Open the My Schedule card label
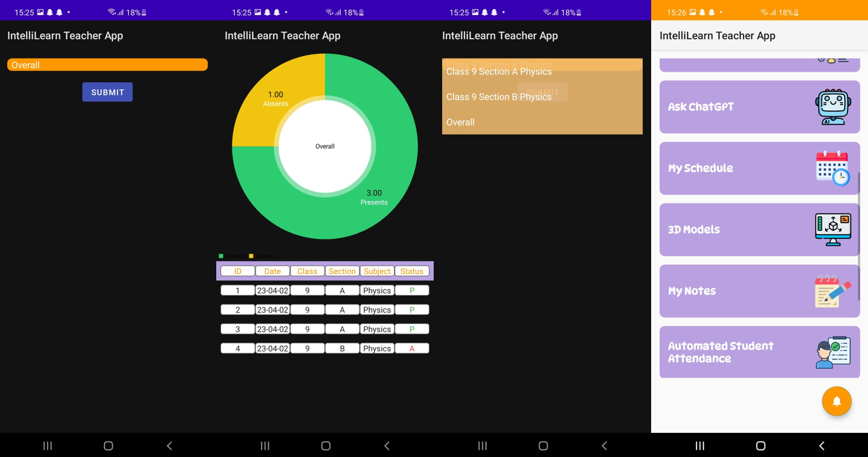Viewport: 868px width, 457px height. [x=701, y=168]
